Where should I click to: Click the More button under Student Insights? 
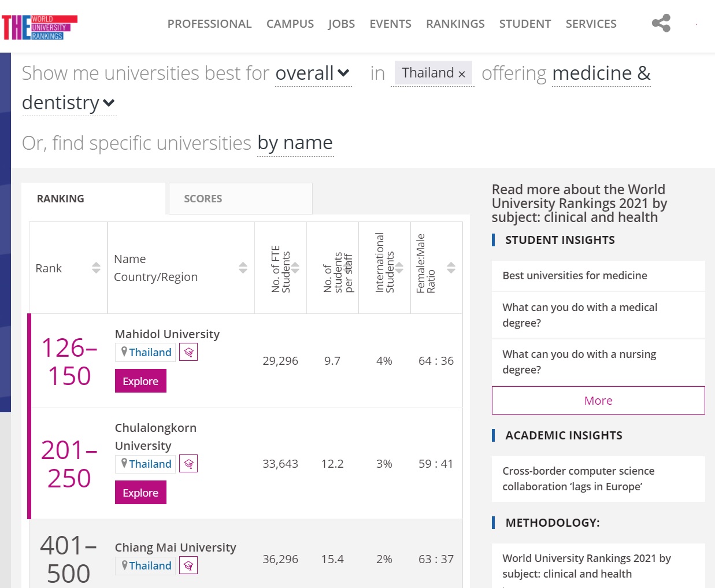pos(598,400)
